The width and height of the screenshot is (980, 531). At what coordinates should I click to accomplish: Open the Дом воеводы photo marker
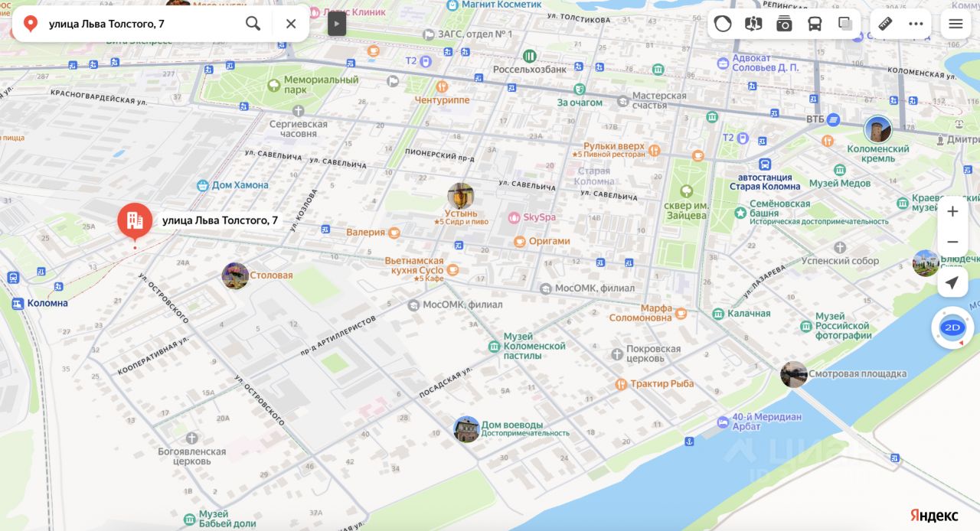pos(466,429)
